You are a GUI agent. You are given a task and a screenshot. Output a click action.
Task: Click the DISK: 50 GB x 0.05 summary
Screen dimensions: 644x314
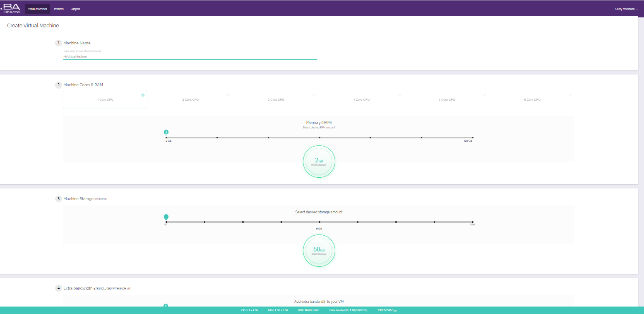(x=308, y=310)
